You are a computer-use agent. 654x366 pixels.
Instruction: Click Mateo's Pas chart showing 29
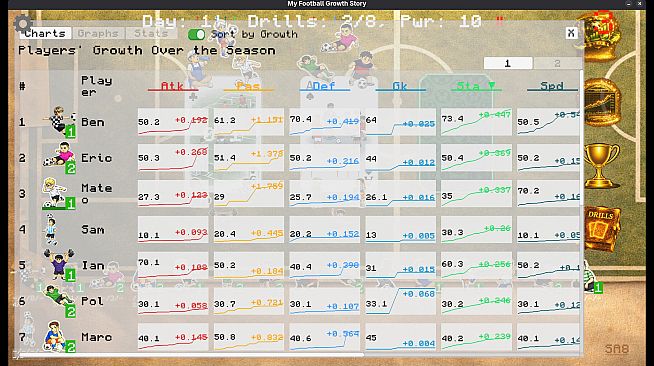click(249, 193)
